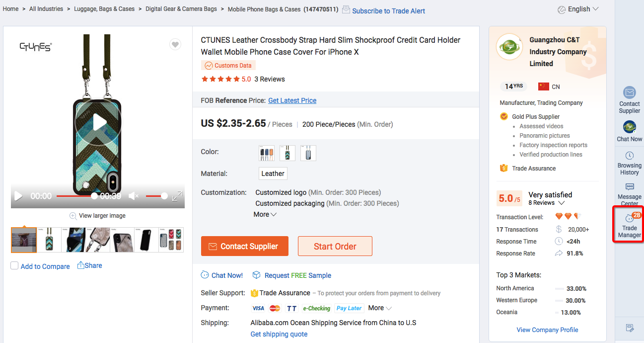The width and height of the screenshot is (644, 343).
Task: Mute the product video sound
Action: coord(134,196)
